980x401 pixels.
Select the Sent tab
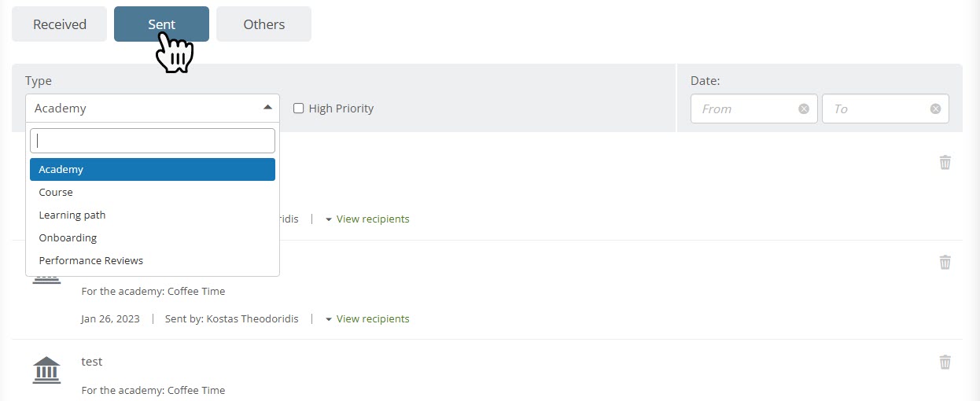coord(161,24)
